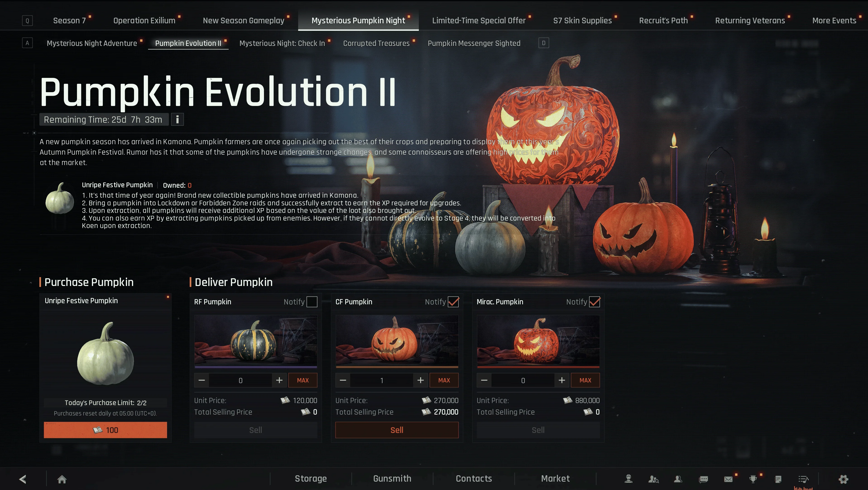Sell the CF Pumpkin

pyautogui.click(x=397, y=430)
